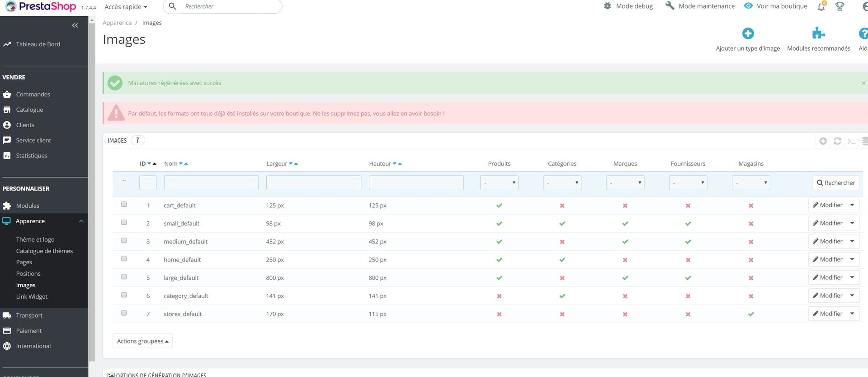Open Positions submenu item
Viewport: 868px width, 377px height.
28,274
